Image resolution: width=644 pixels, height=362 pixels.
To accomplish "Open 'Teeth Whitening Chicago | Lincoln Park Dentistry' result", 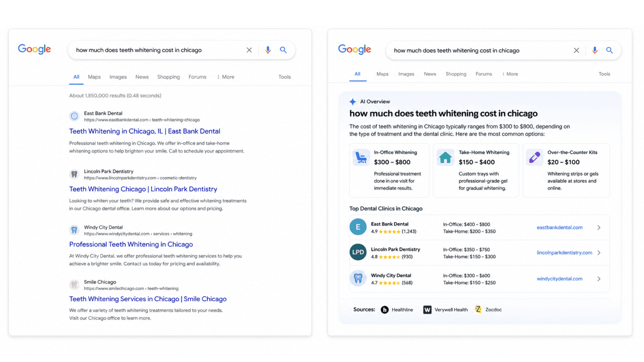I will pos(143,189).
